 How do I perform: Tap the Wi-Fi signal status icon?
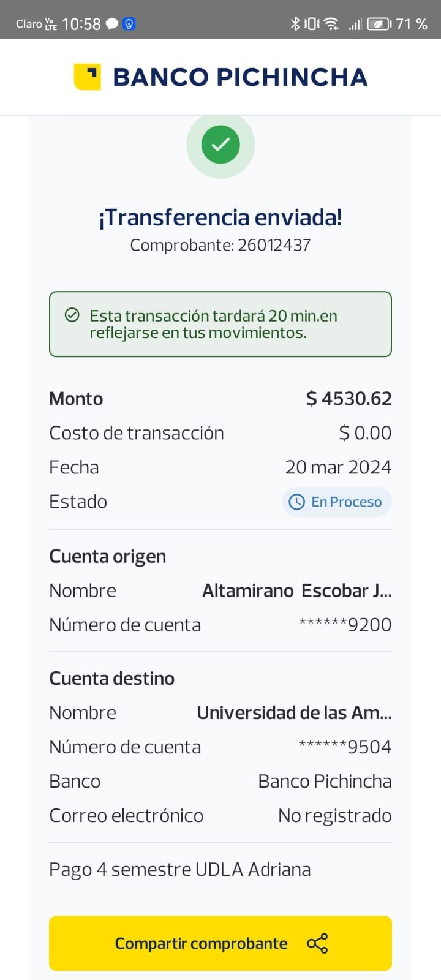(331, 24)
